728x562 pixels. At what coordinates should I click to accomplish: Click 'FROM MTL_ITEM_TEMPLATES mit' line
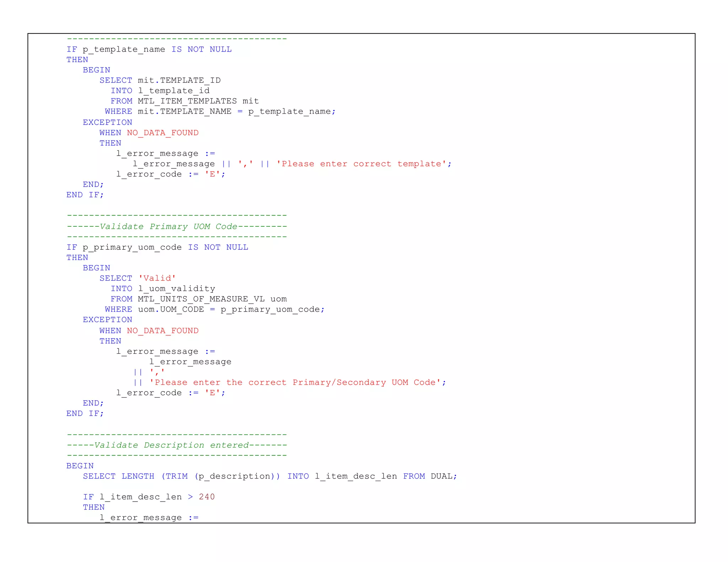[184, 101]
